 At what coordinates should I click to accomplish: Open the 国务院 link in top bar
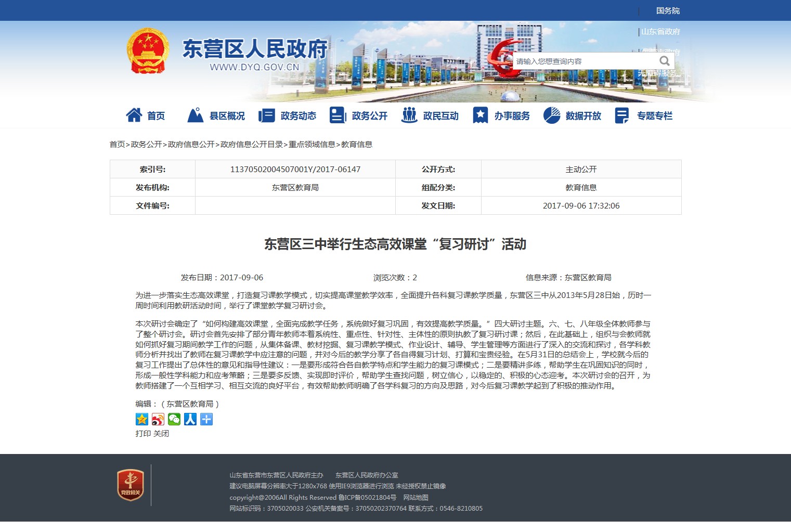coord(668,10)
